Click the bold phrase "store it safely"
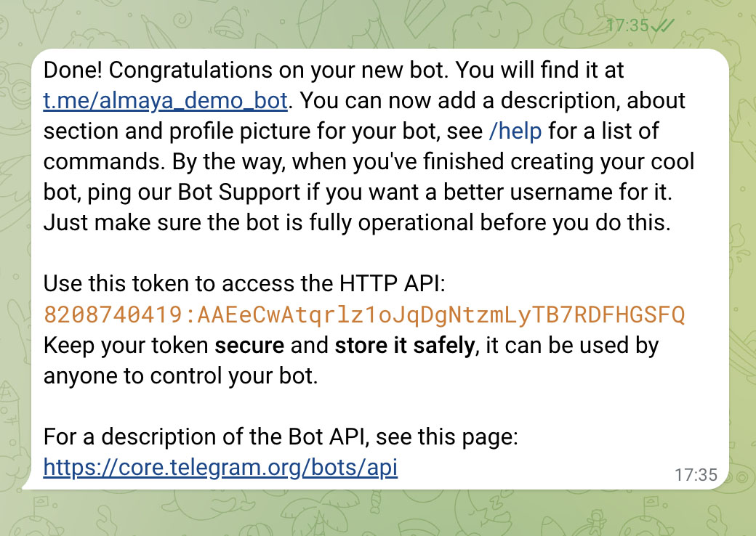 [x=404, y=345]
